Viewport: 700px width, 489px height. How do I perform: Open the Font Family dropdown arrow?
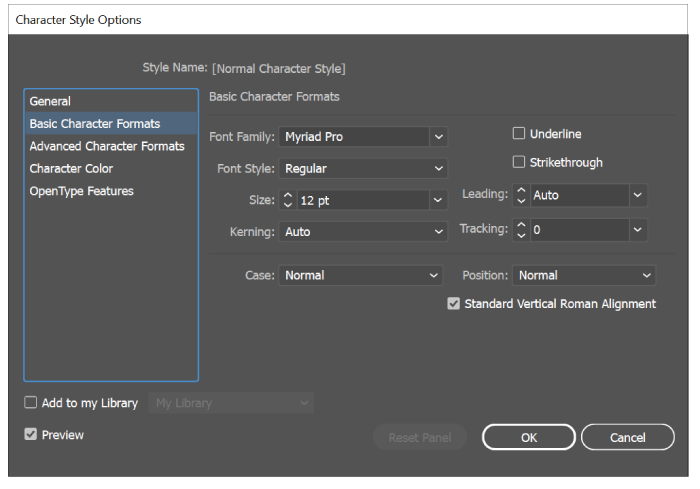438,137
